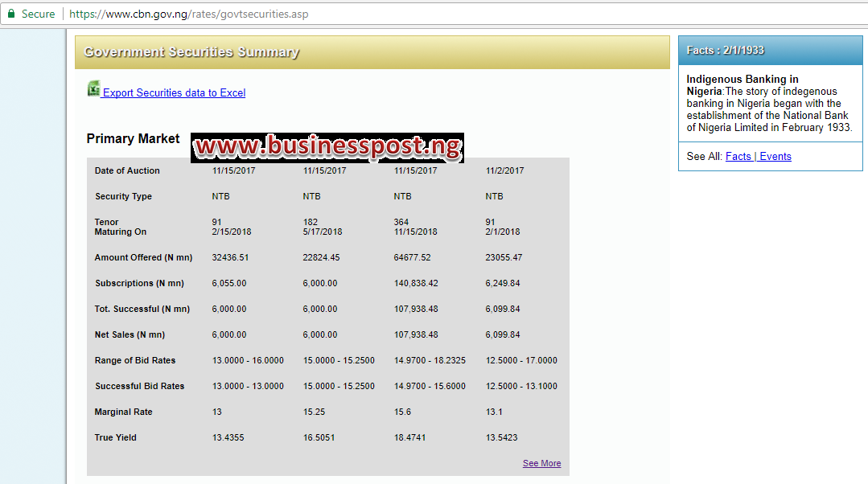Click the Range of Bid Rates row label
Viewport: 868px width, 484px height.
pos(135,360)
